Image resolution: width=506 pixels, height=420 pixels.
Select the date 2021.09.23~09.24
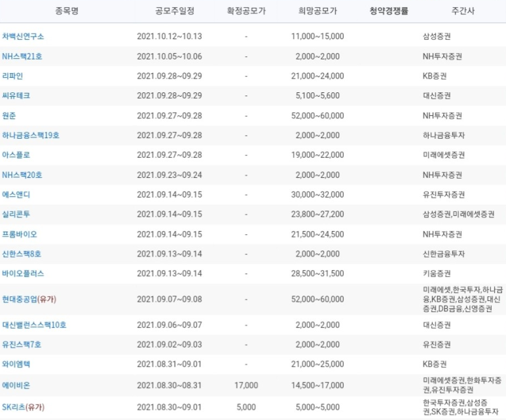click(x=170, y=175)
